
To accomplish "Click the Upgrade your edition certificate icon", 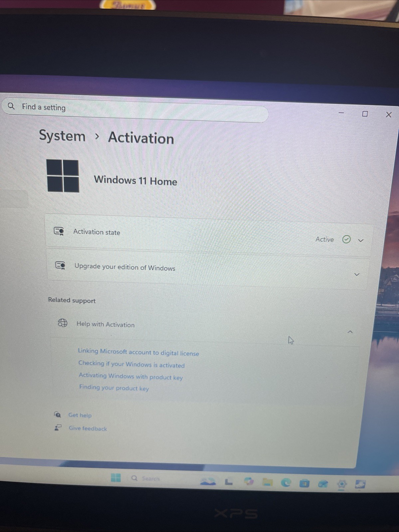I will 60,265.
